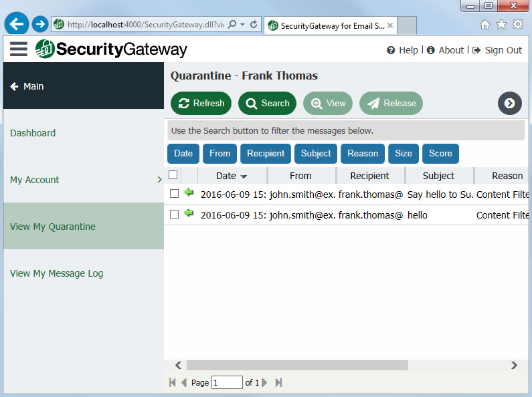Sort by the Subject column header

[440, 176]
